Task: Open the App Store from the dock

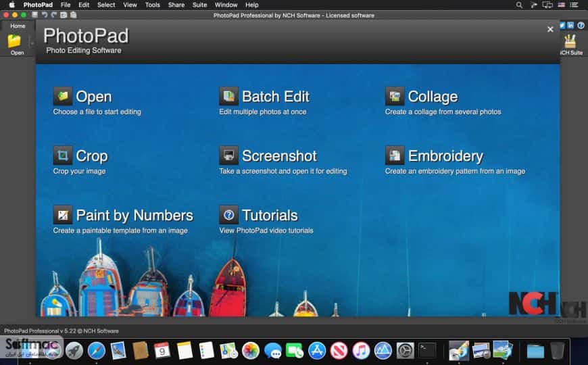Action: tap(317, 351)
